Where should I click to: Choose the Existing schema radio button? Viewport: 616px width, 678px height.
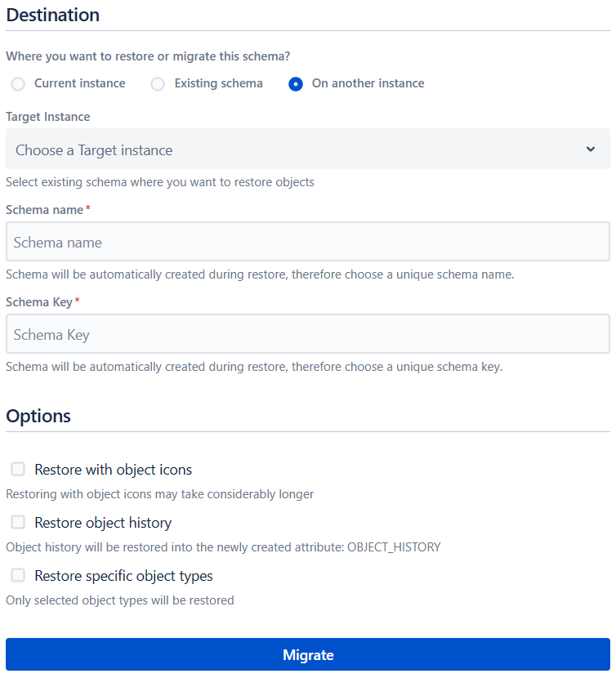[x=158, y=84]
